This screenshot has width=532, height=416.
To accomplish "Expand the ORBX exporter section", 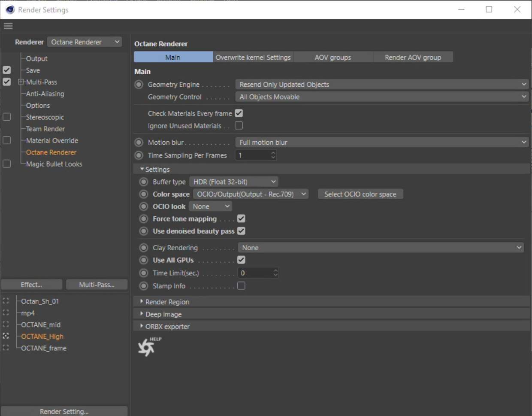I will pyautogui.click(x=142, y=326).
